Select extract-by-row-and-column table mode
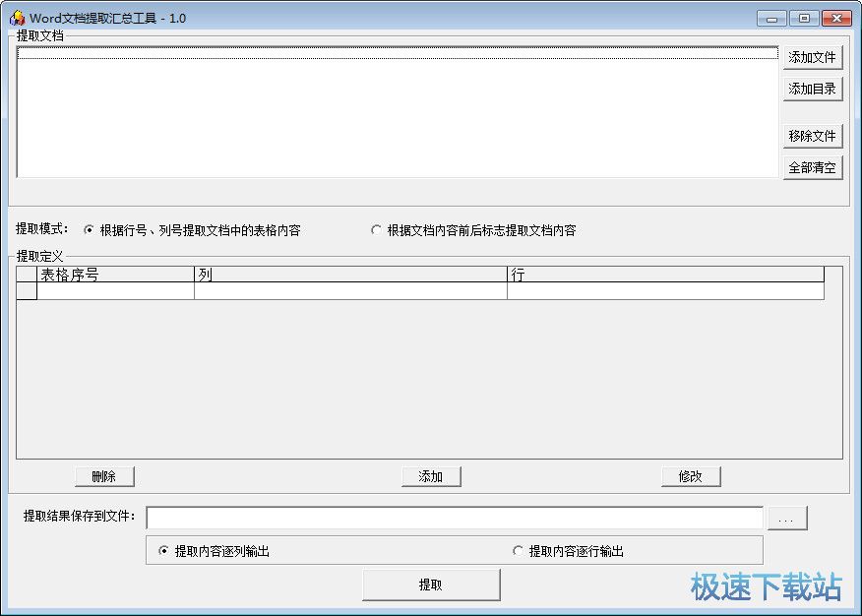This screenshot has width=862, height=616. [90, 230]
